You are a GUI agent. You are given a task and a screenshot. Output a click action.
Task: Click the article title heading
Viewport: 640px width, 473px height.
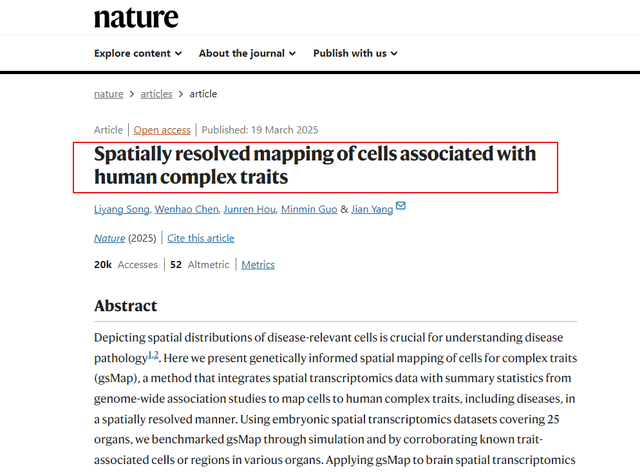click(x=315, y=165)
